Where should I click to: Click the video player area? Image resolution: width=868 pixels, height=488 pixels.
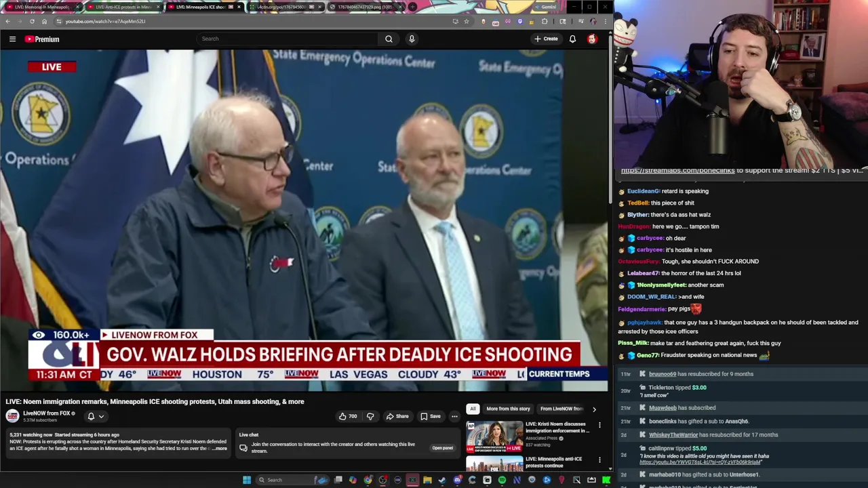304,221
